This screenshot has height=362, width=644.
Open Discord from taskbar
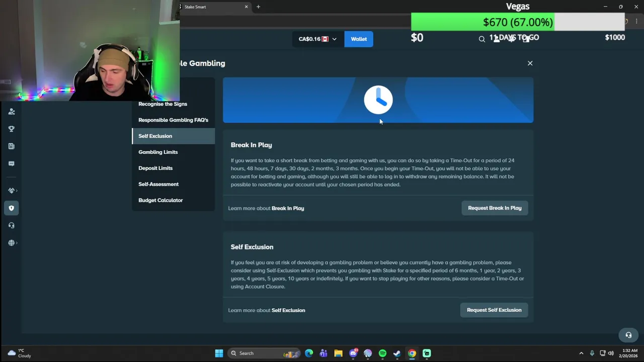353,353
